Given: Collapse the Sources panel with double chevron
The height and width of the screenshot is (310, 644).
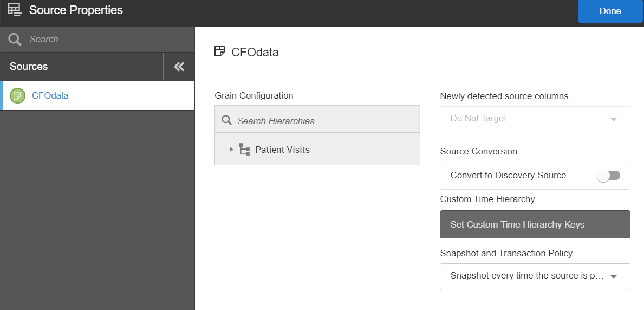Looking at the screenshot, I should [179, 67].
